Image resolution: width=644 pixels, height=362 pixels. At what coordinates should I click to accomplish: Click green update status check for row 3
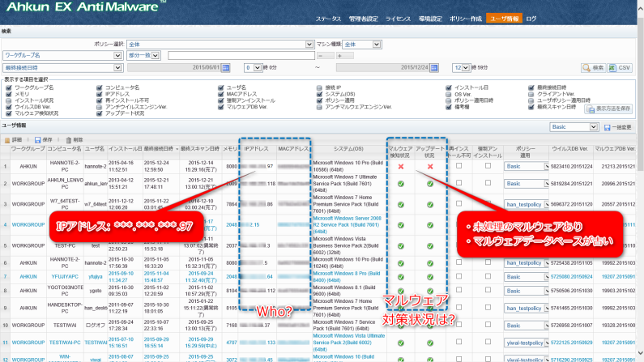point(430,204)
